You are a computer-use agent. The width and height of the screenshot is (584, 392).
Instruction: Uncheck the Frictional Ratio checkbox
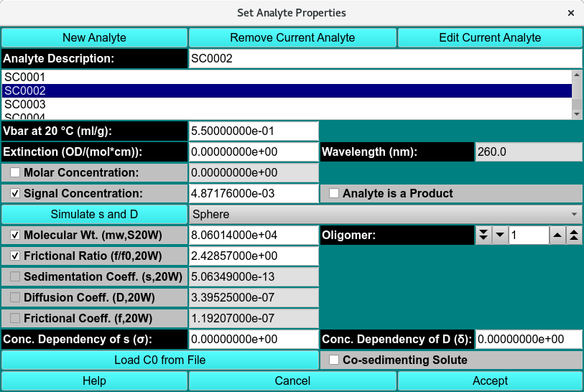click(x=15, y=256)
